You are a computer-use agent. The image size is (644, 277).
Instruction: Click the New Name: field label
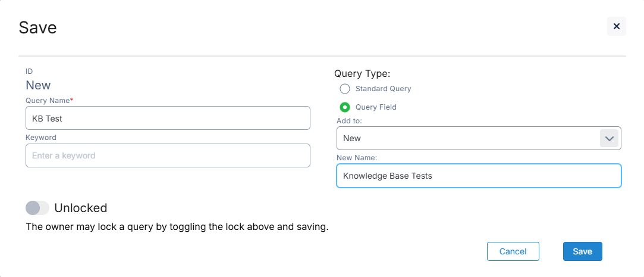357,158
